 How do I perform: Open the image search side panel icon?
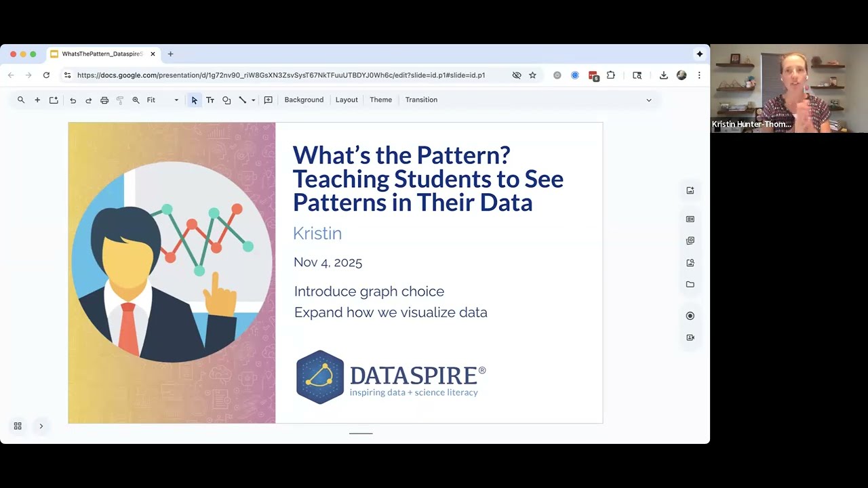690,262
